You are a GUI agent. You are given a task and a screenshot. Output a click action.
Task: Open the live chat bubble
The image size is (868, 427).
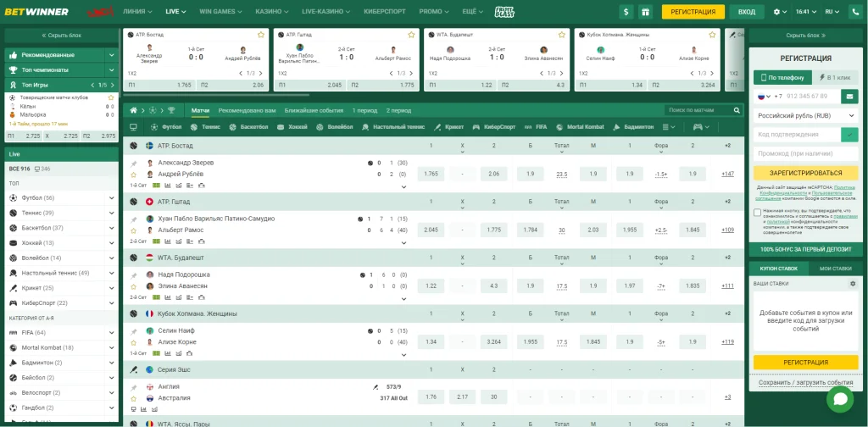pyautogui.click(x=840, y=399)
